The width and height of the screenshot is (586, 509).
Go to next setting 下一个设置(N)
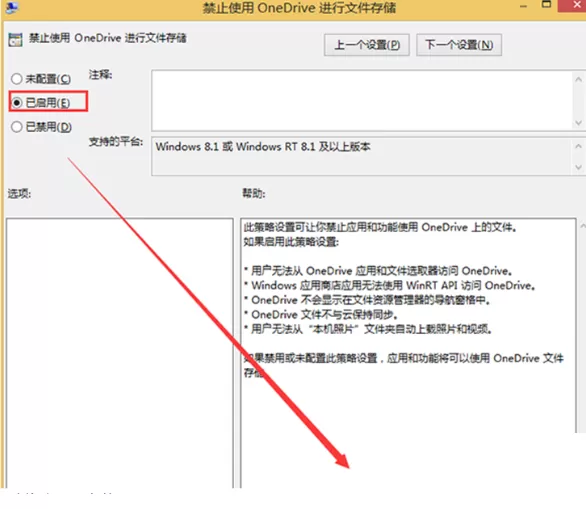(459, 45)
